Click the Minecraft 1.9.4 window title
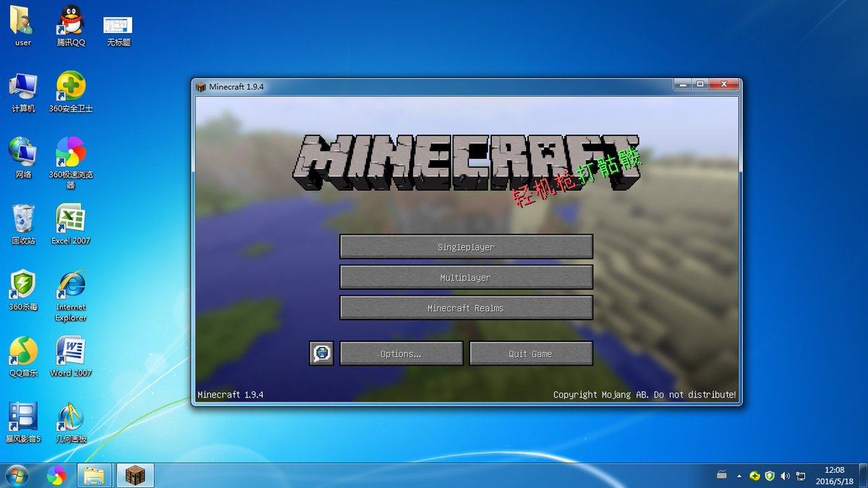 pyautogui.click(x=237, y=87)
